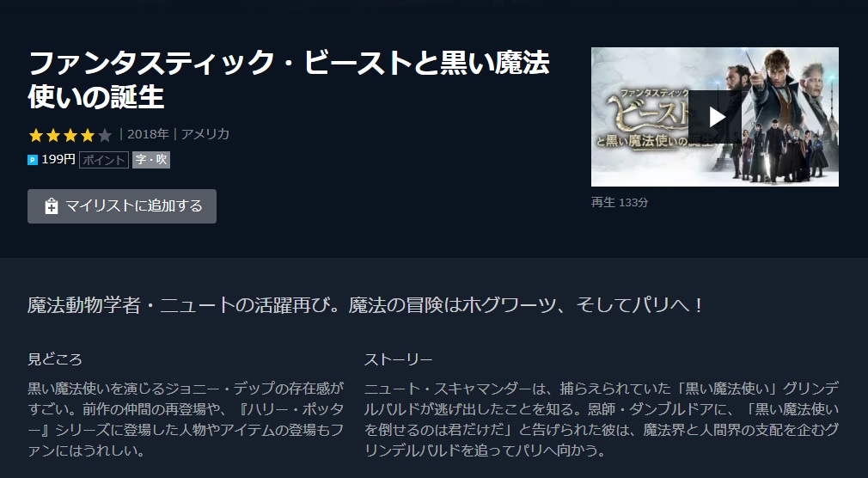Open the movie poster thumbnail image

715,117
